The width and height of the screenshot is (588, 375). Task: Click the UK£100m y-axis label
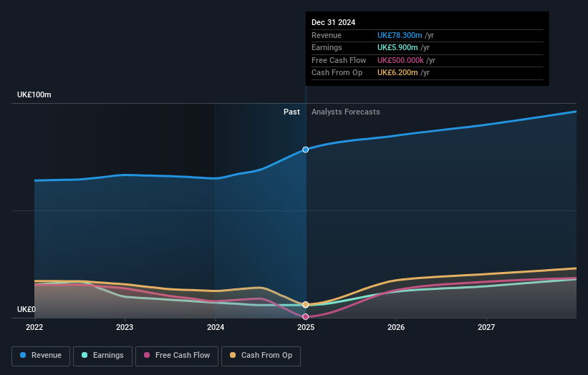34,94
